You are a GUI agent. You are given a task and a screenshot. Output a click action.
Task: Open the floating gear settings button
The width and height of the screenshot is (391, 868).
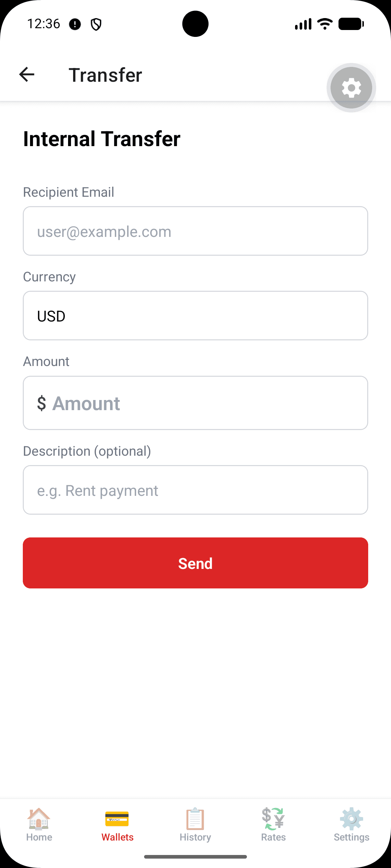pos(351,88)
